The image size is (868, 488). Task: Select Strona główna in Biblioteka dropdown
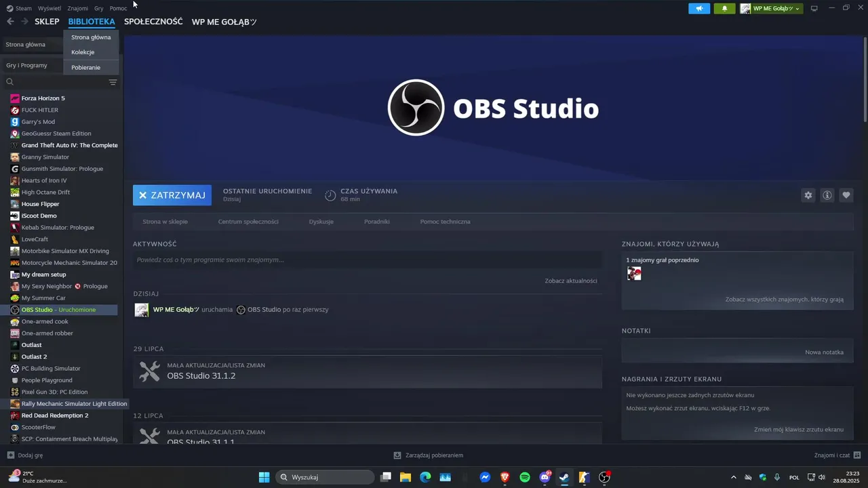[x=91, y=37]
